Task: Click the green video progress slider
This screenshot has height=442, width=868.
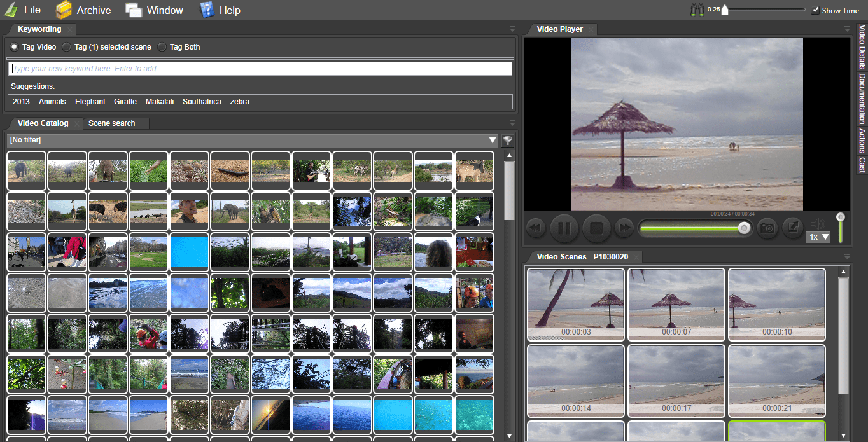Action: click(695, 228)
